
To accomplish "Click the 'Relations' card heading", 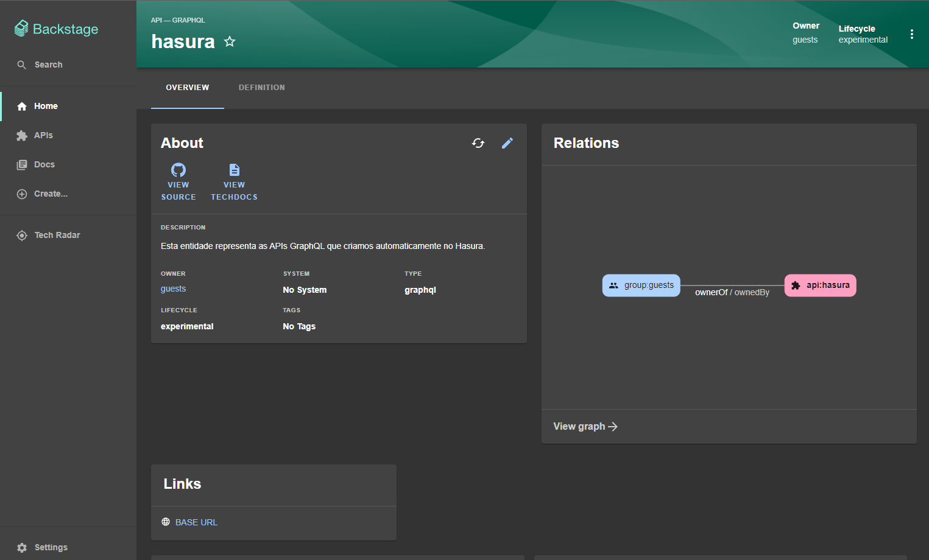I will pyautogui.click(x=586, y=143).
